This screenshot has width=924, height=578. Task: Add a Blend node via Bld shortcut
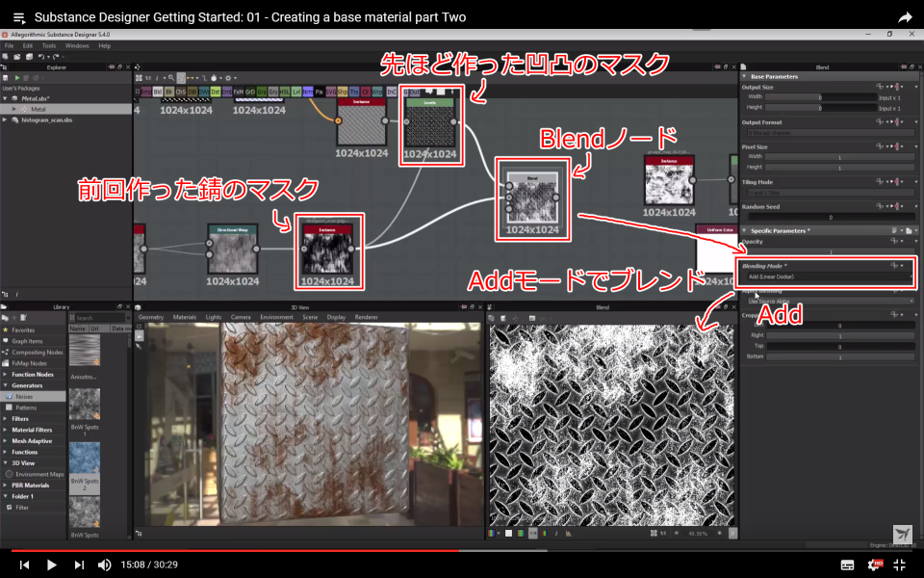(x=158, y=92)
